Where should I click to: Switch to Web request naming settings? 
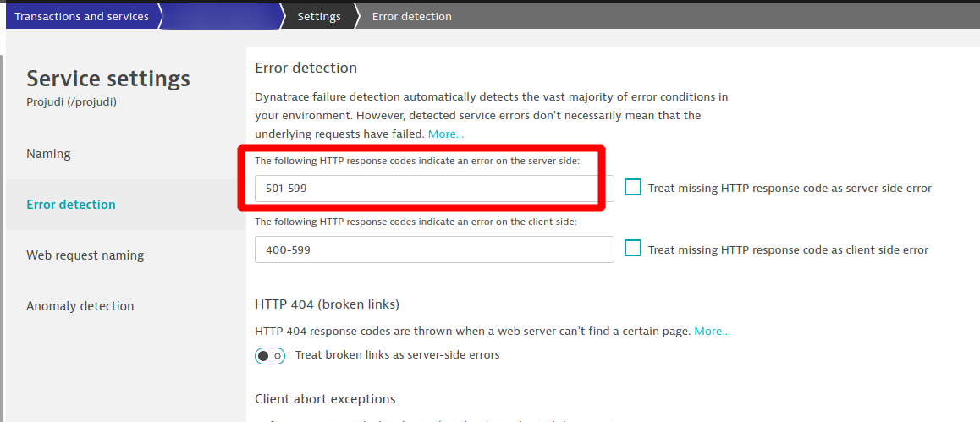[85, 255]
